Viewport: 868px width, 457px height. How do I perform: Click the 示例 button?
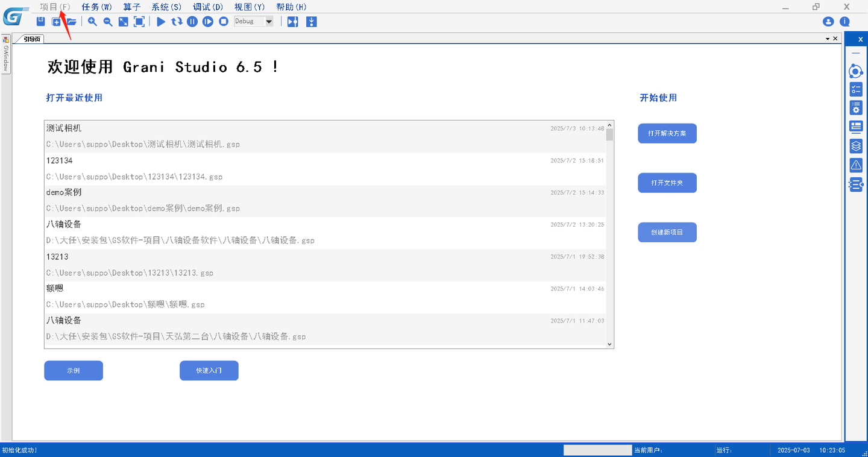74,371
